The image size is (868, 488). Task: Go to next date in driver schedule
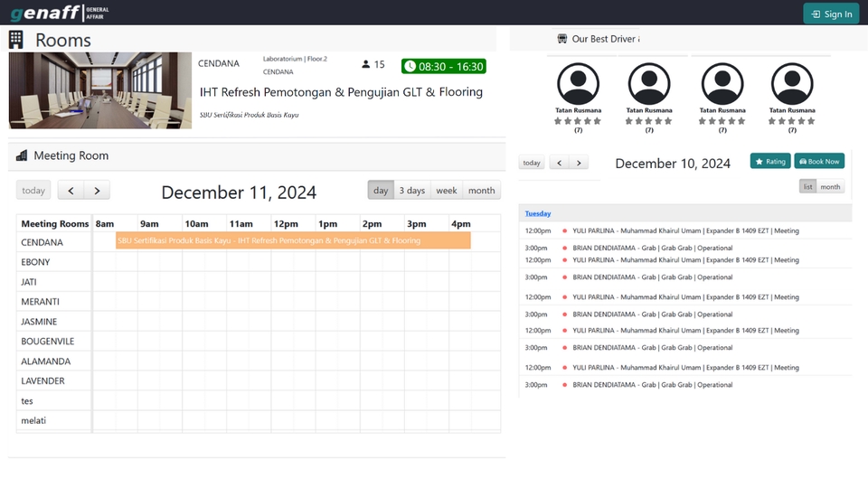point(579,163)
